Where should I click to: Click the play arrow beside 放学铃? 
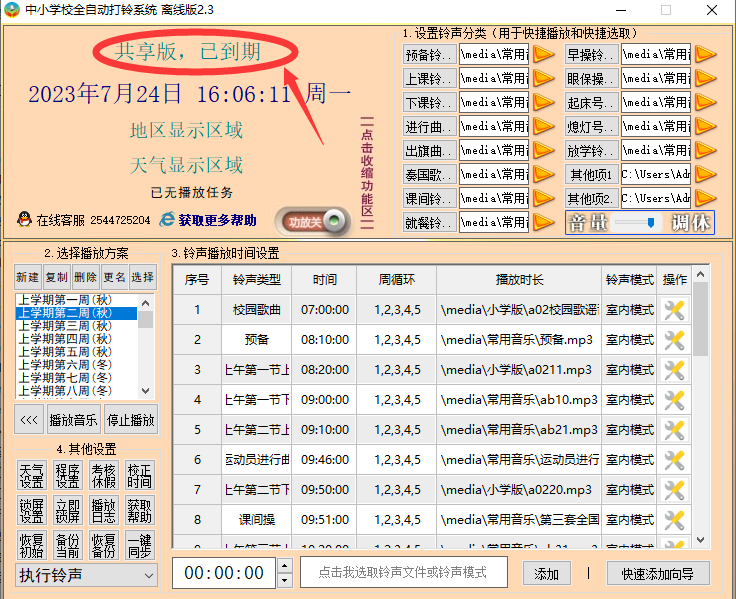(x=706, y=150)
